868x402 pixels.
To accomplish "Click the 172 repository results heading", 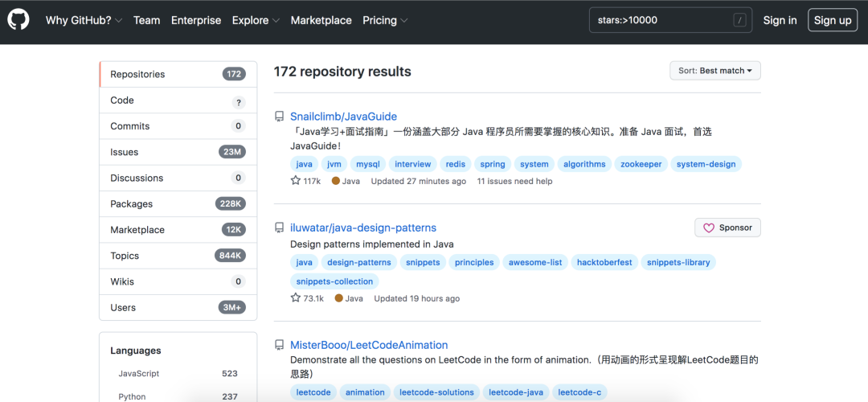I will (x=342, y=72).
